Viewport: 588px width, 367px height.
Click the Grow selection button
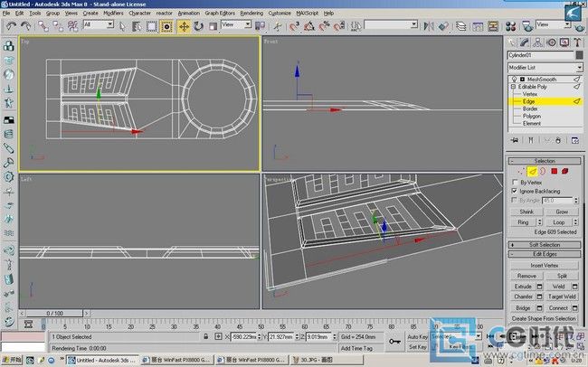click(562, 212)
